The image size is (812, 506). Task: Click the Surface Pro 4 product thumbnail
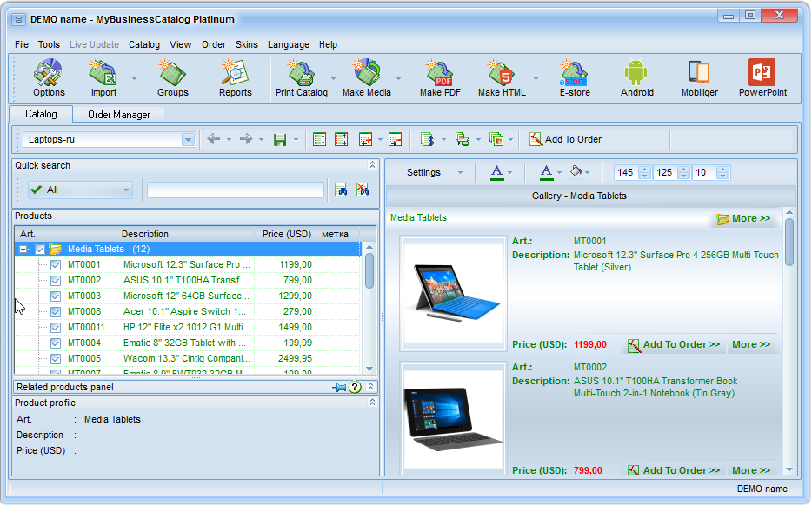coord(453,293)
